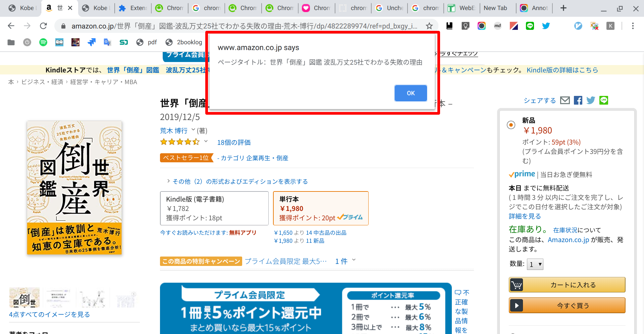This screenshot has width=644, height=334.
Task: Open author link 荒木 博行
Action: pyautogui.click(x=174, y=130)
